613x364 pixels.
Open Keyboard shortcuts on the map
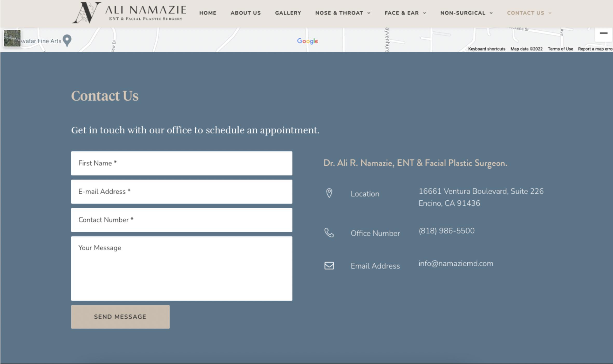(487, 49)
